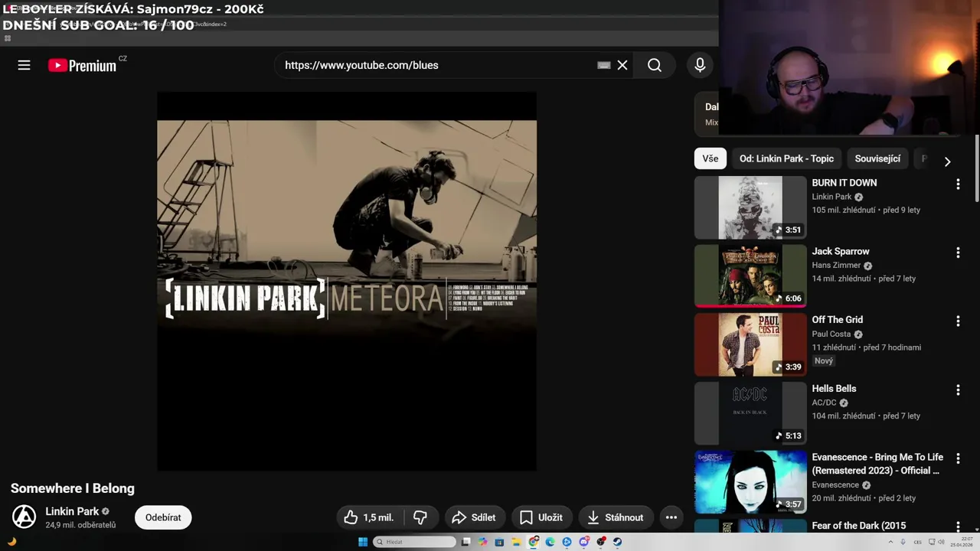
Task: Open File Explorer from the taskbar
Action: [x=516, y=542]
